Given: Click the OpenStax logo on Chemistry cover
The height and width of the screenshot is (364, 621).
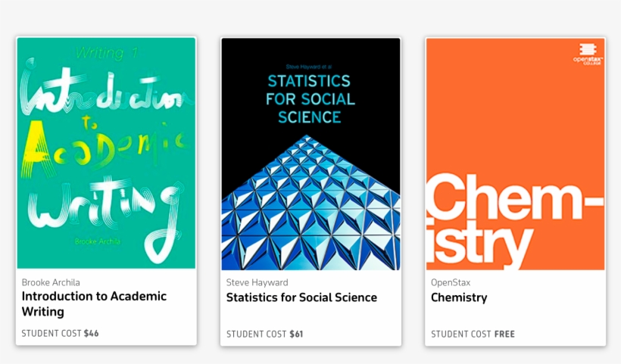Looking at the screenshot, I should pos(588,54).
